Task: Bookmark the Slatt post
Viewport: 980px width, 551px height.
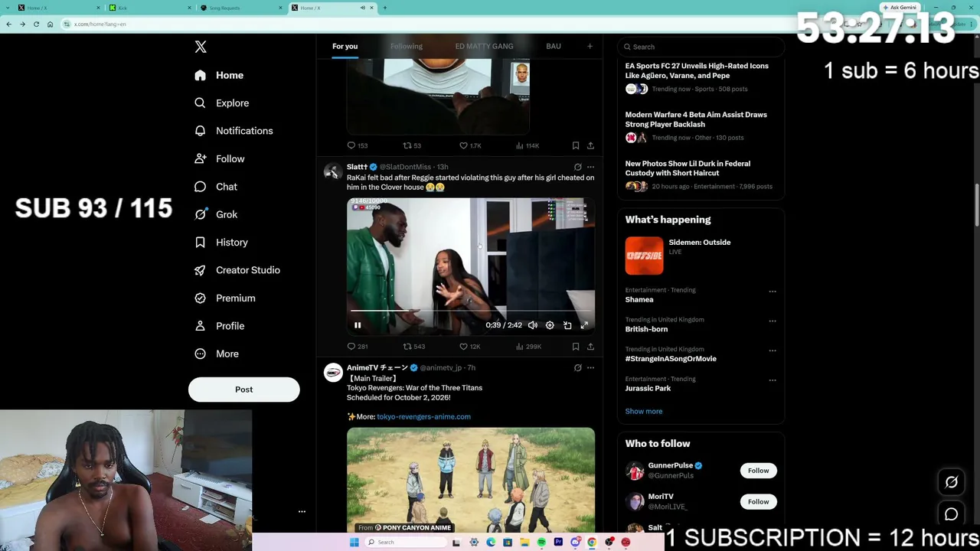Action: tap(576, 347)
